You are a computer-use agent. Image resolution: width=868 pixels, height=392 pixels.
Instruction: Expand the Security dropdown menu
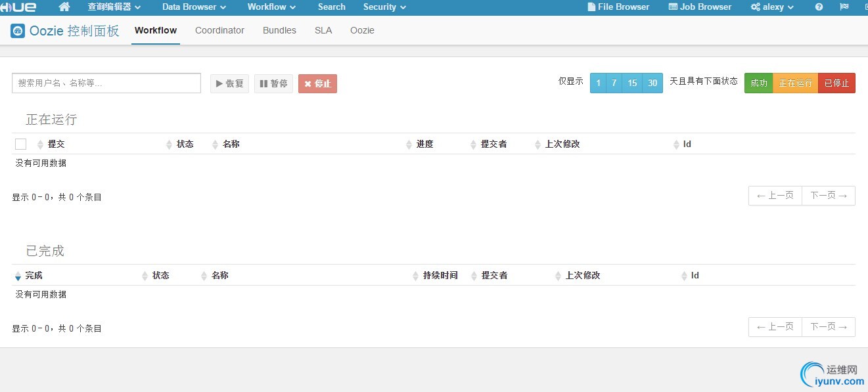coord(384,7)
